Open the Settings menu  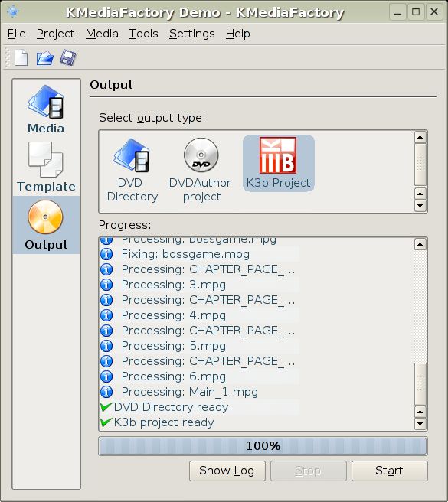[x=192, y=34]
